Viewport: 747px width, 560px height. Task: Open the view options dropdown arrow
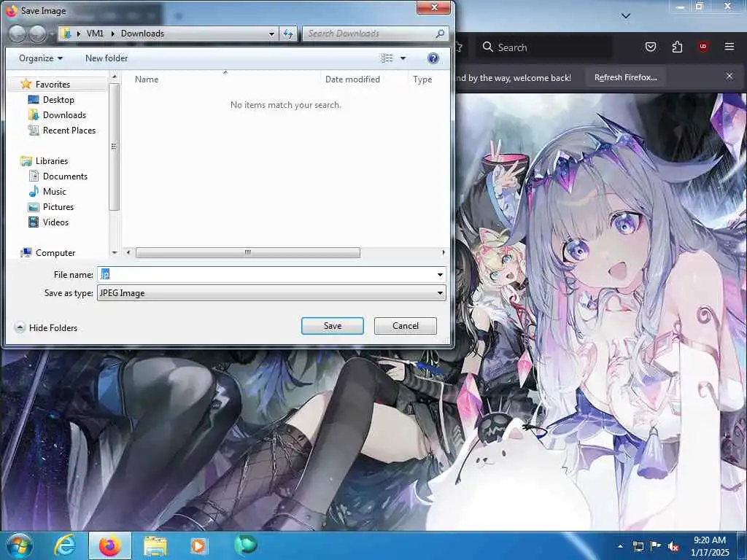click(x=403, y=58)
